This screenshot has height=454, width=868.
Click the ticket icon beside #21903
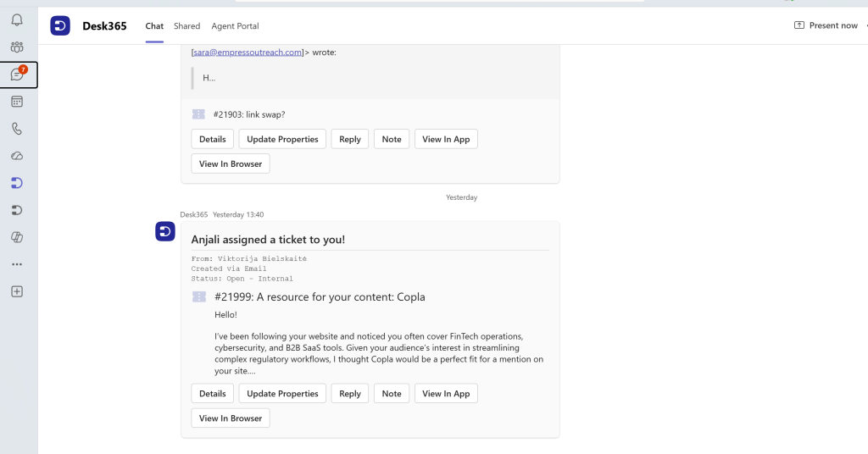pyautogui.click(x=198, y=113)
